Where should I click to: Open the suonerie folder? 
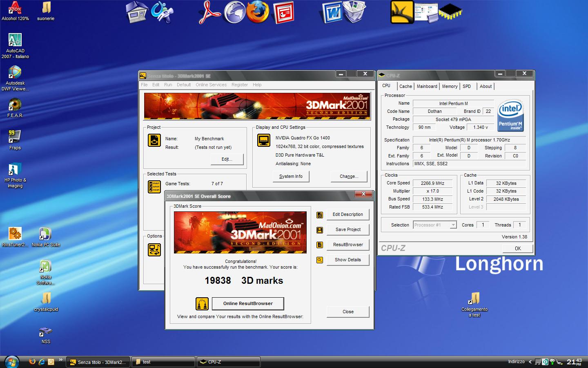click(46, 11)
